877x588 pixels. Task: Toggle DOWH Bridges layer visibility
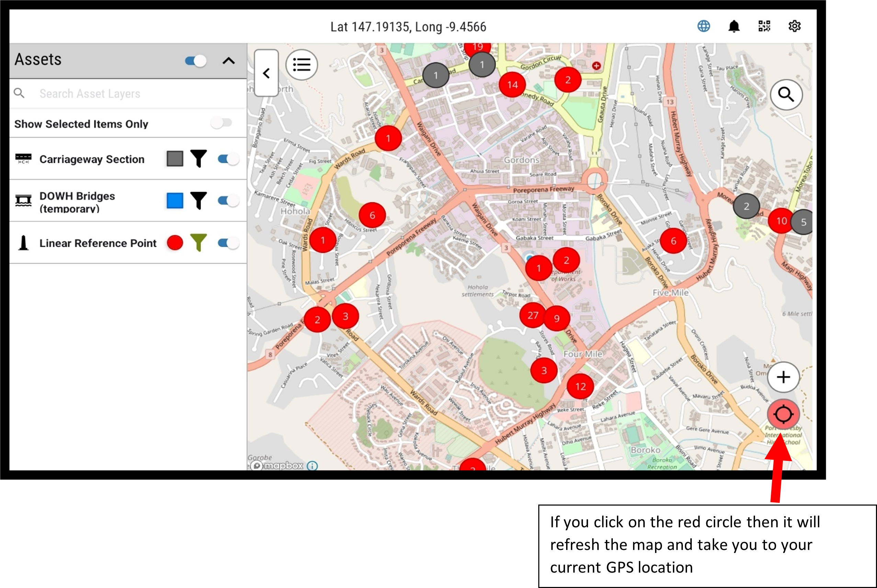pos(228,201)
